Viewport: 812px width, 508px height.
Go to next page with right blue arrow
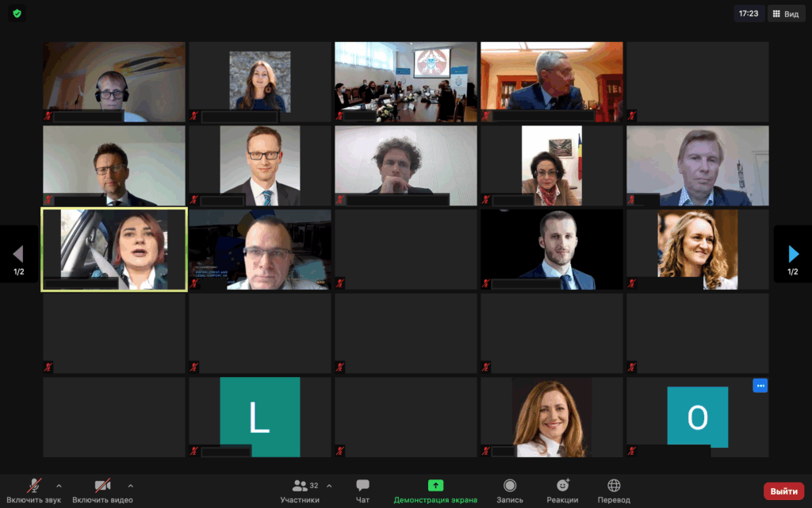(x=793, y=254)
